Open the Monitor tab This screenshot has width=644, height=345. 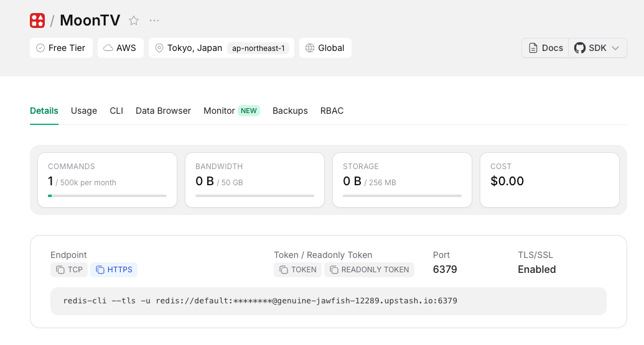click(x=219, y=111)
